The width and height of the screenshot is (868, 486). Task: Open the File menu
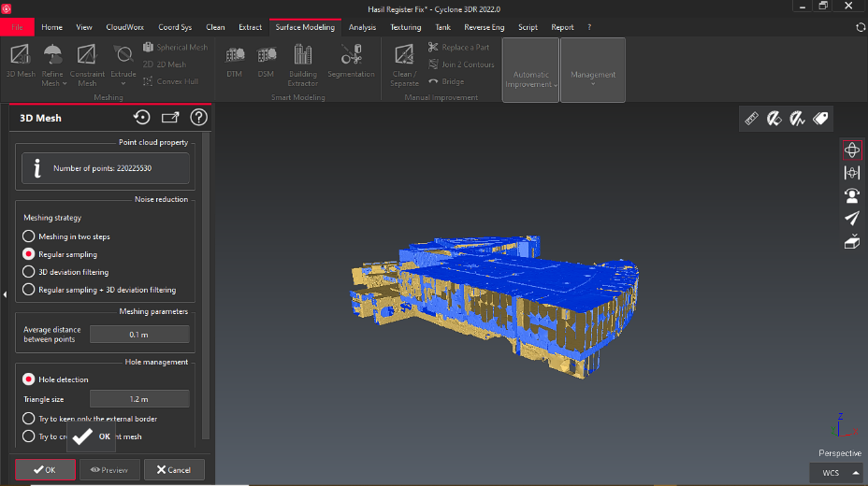pyautogui.click(x=17, y=27)
